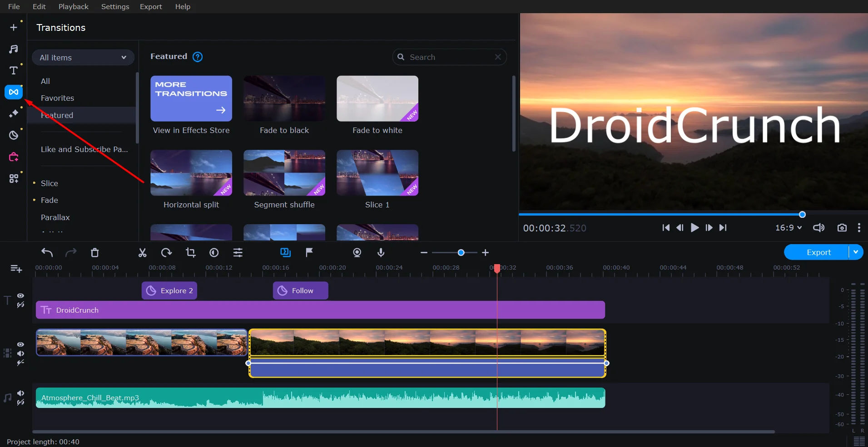The width and height of the screenshot is (868, 447).
Task: Click the timeline horizontal scrollbar
Action: tap(403, 432)
